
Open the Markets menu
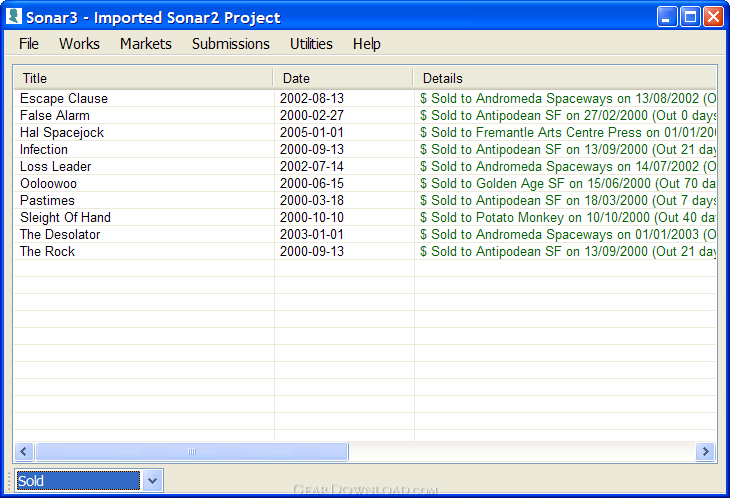click(x=146, y=44)
